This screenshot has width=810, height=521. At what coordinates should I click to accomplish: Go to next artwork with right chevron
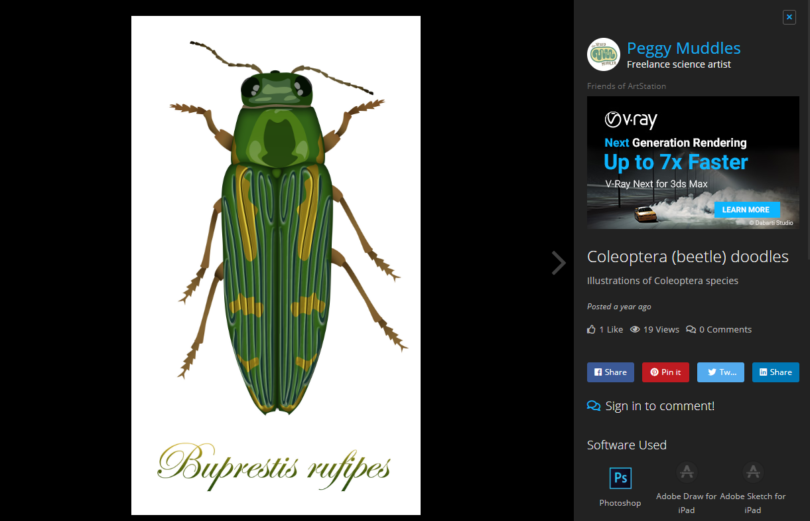[558, 262]
